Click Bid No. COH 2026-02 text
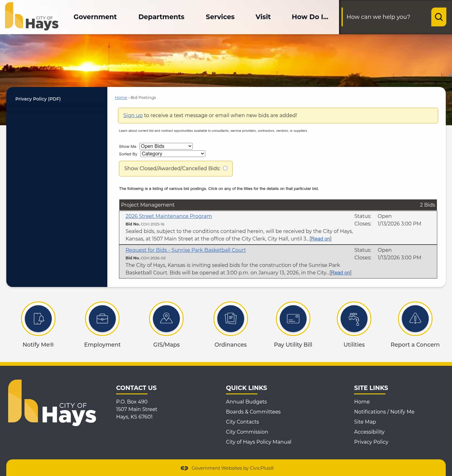This screenshot has width=452, height=476. [146, 258]
